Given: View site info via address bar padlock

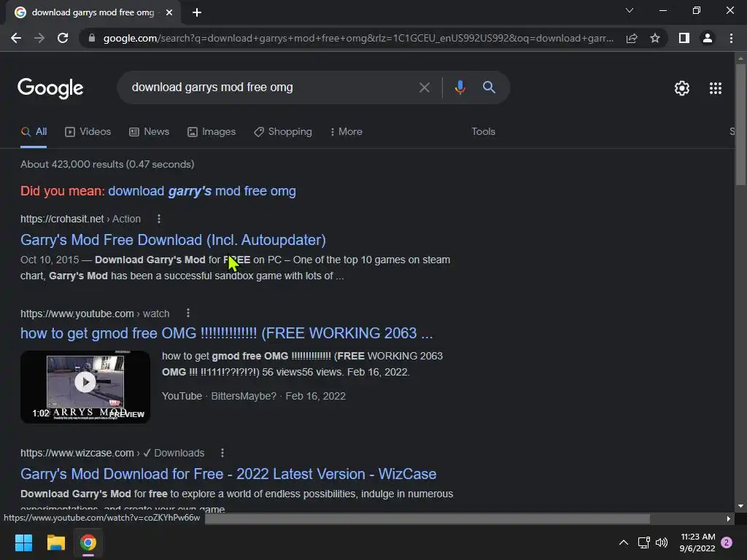Looking at the screenshot, I should [91, 38].
